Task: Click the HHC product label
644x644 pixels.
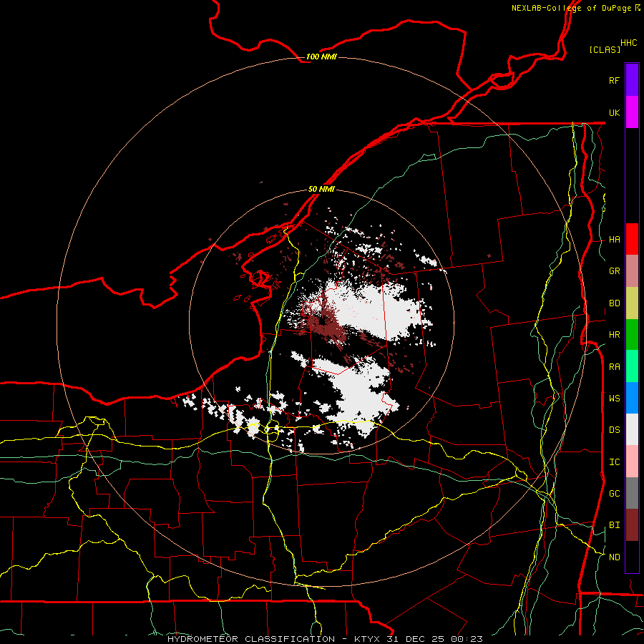Action: 628,43
